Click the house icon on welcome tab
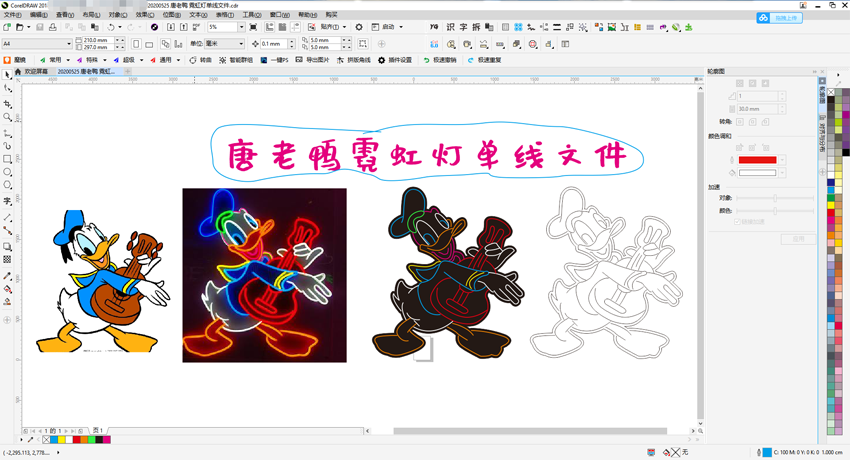The width and height of the screenshot is (850, 460). pos(18,72)
